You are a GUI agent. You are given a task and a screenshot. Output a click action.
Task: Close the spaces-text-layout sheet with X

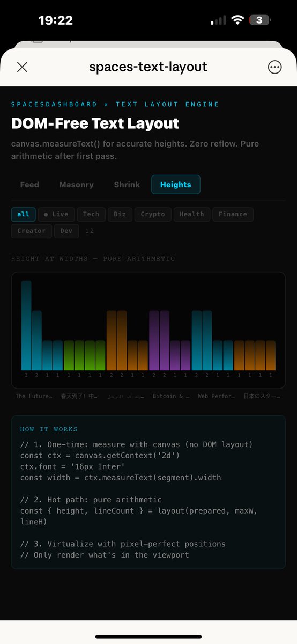(22, 67)
